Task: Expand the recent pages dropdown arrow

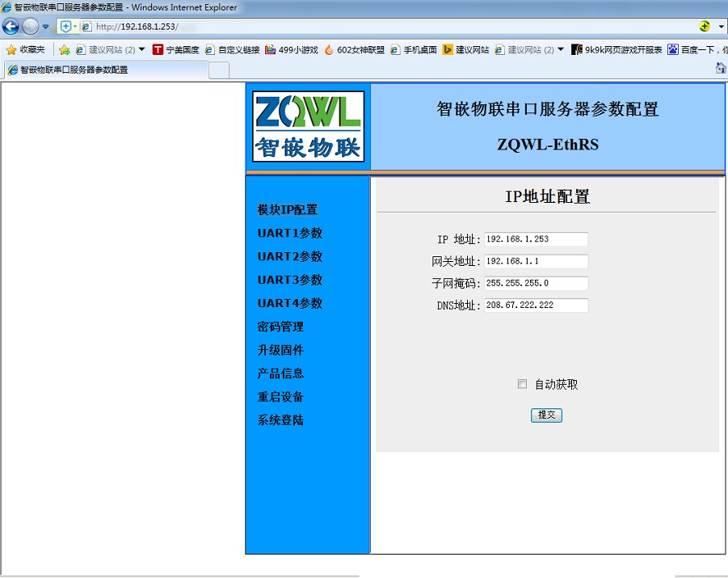Action: (x=46, y=27)
